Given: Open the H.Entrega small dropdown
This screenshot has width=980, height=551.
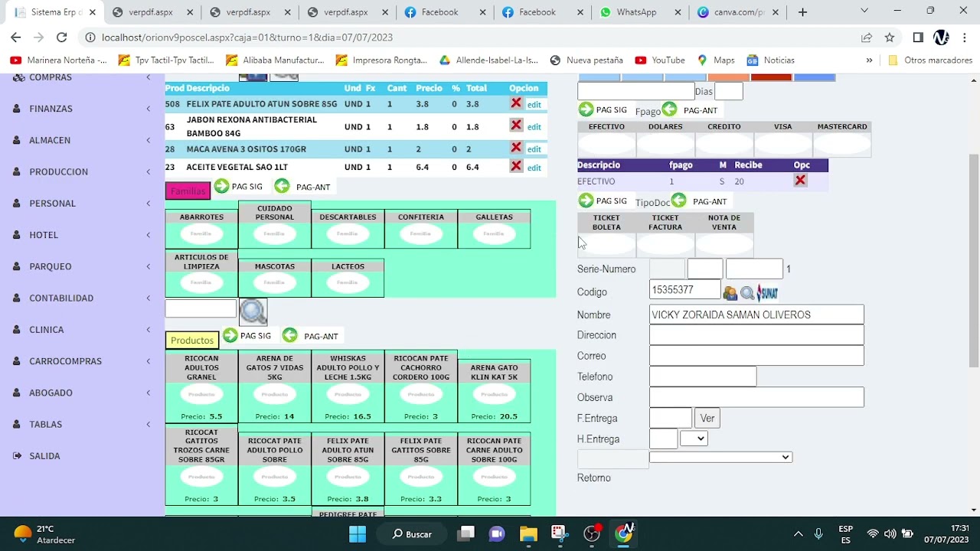Looking at the screenshot, I should click(x=694, y=439).
